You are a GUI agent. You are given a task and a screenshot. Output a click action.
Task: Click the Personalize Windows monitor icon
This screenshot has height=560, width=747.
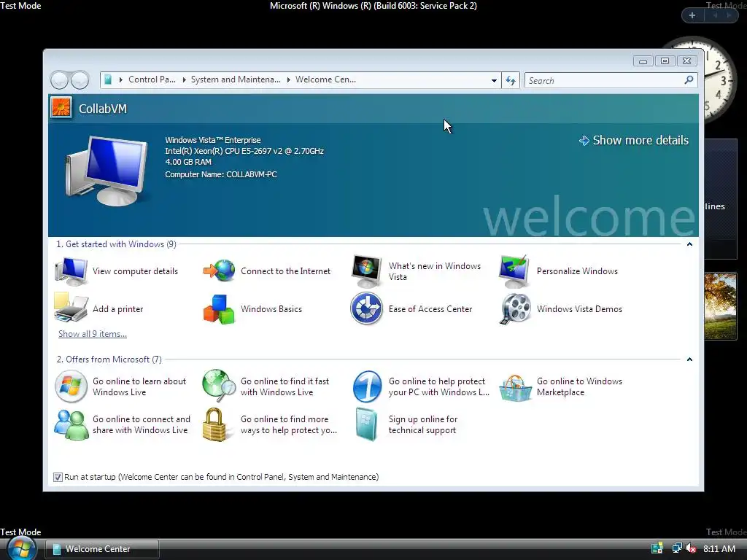[514, 271]
